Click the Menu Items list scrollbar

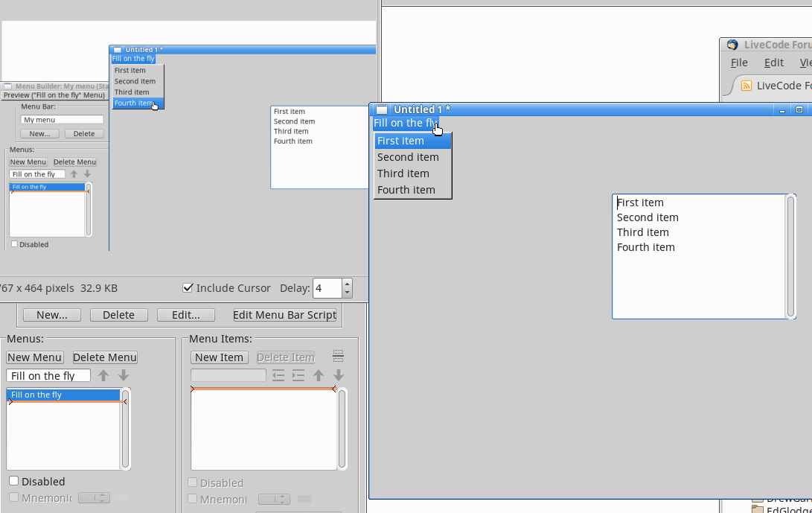(x=342, y=428)
